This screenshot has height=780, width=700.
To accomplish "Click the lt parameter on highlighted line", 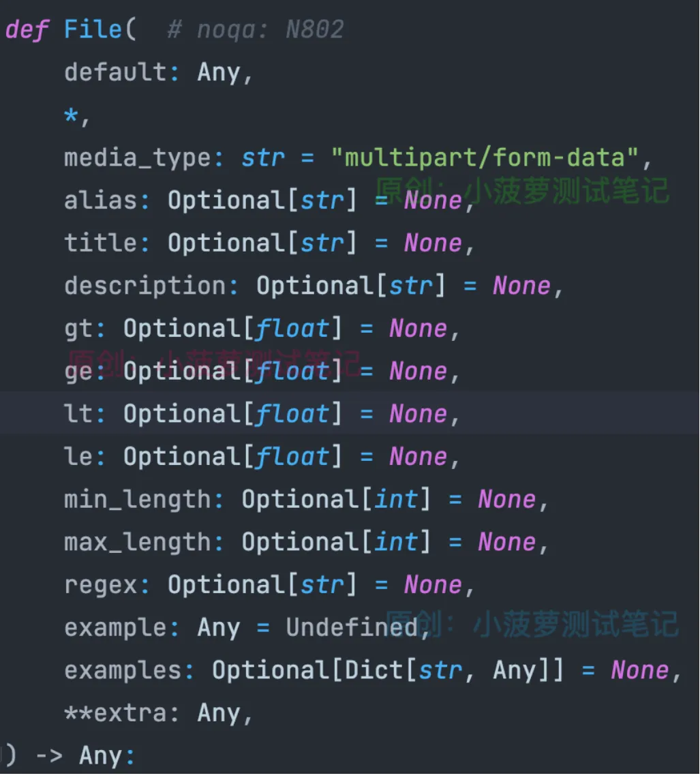I will [x=78, y=415].
